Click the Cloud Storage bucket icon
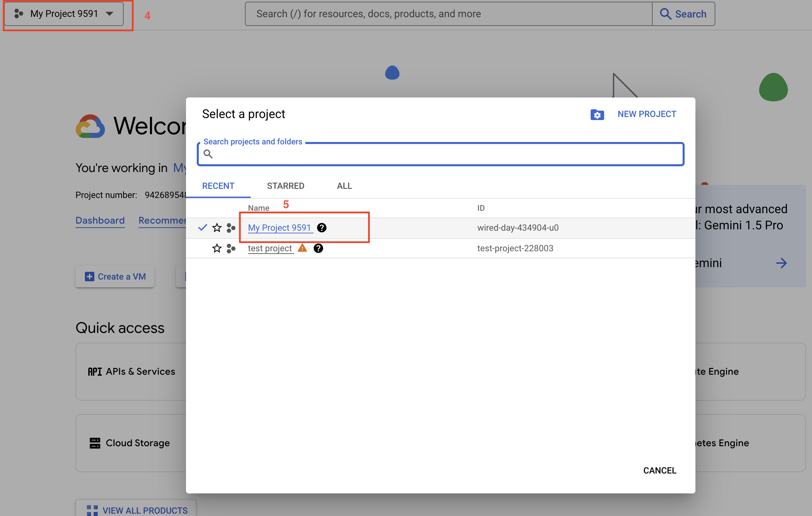This screenshot has width=812, height=516. click(x=95, y=443)
